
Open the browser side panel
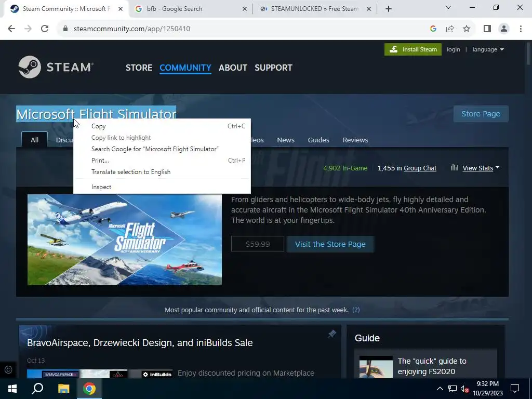pyautogui.click(x=487, y=29)
